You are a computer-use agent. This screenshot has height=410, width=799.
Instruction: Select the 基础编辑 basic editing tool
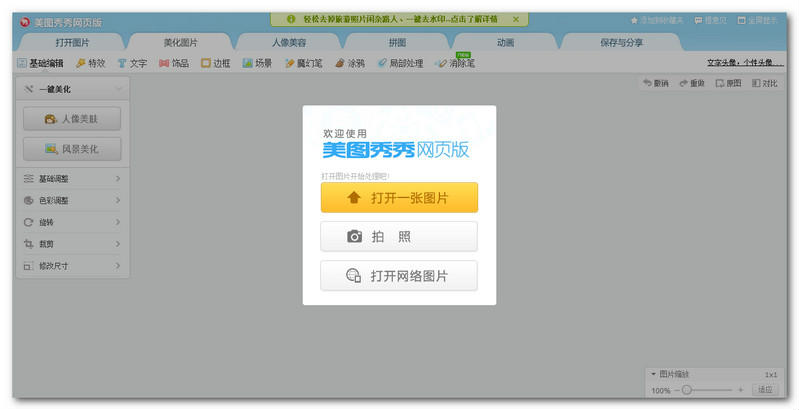pyautogui.click(x=40, y=64)
